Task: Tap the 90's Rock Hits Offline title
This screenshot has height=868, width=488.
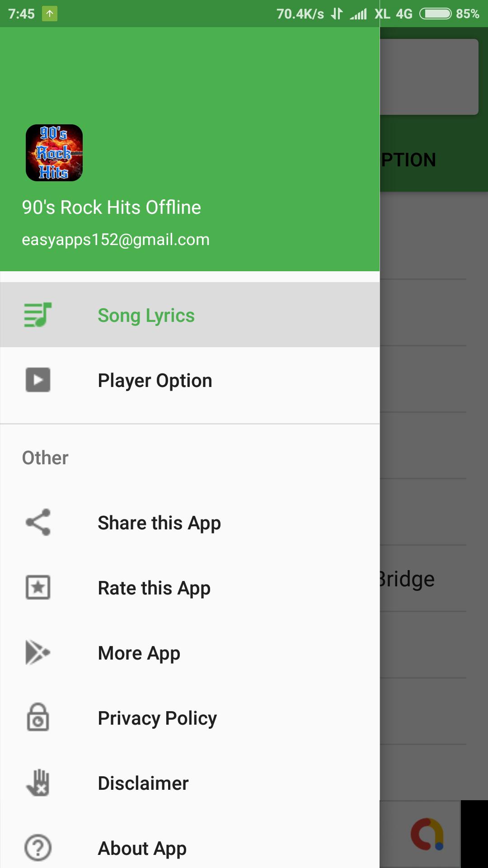Action: click(x=111, y=207)
